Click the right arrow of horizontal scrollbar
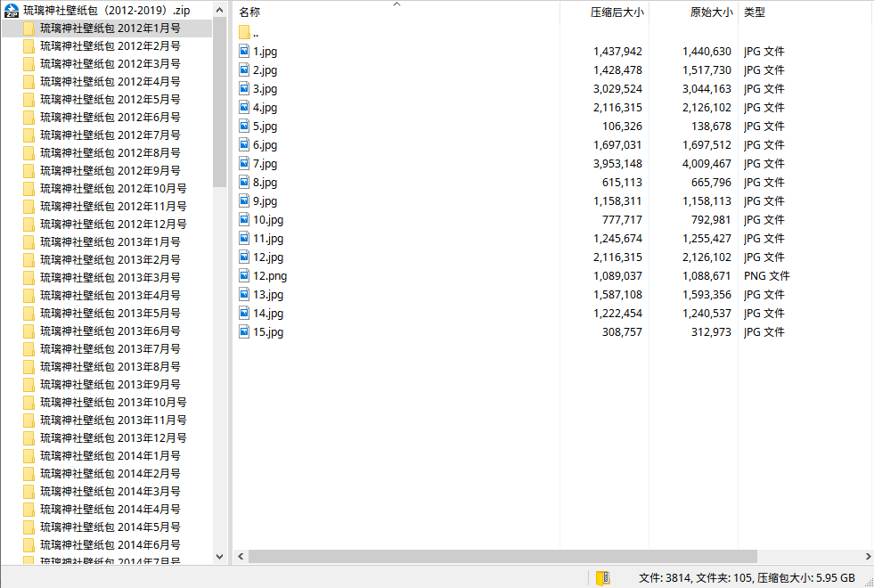 [x=864, y=556]
